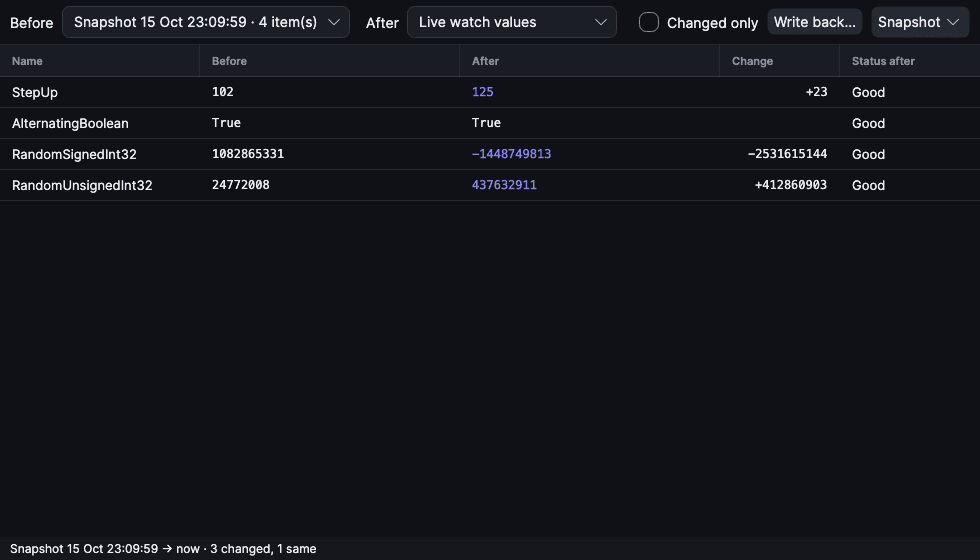This screenshot has width=980, height=560.
Task: Click the before value 1082865331
Action: (x=248, y=154)
